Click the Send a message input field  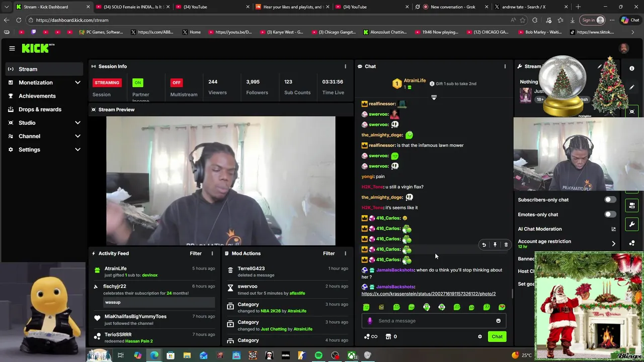pyautogui.click(x=434, y=321)
